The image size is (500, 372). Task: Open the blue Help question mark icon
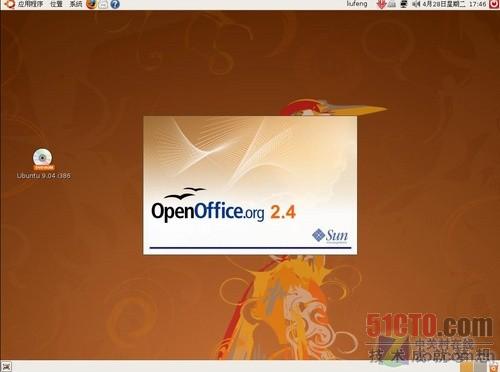coord(115,4)
